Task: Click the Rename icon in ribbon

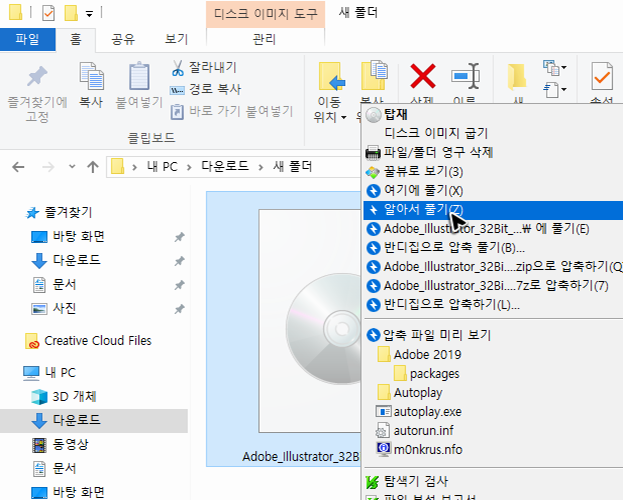Action: (465, 76)
